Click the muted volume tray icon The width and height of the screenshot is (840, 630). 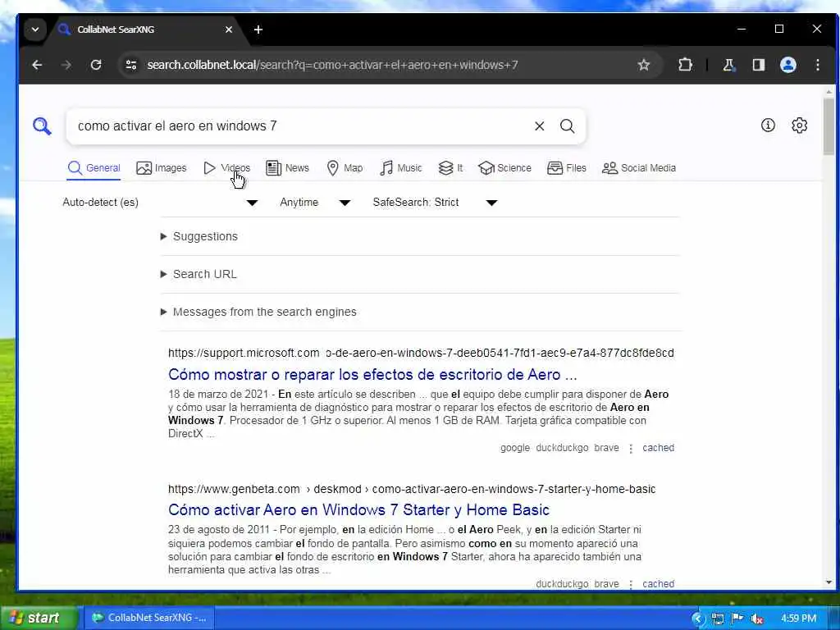pos(757,619)
